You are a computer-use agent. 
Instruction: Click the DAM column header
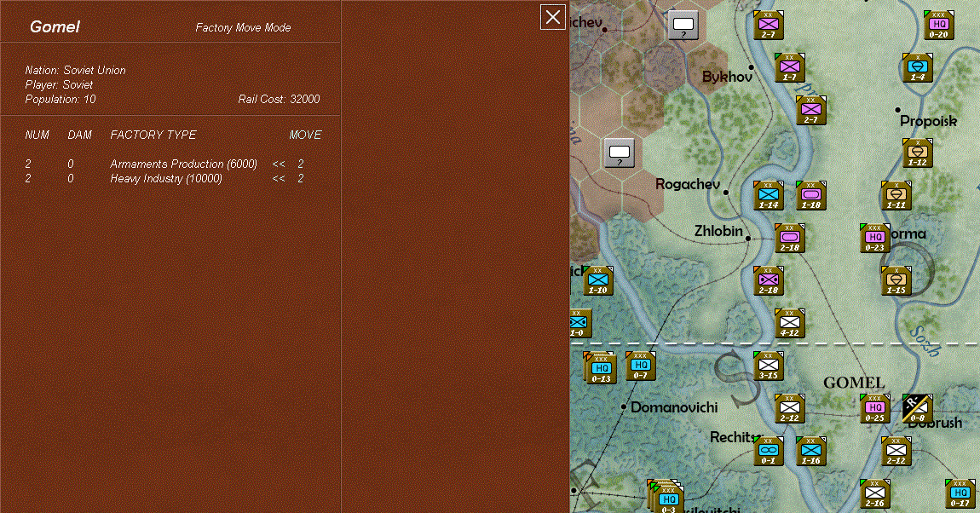79,135
